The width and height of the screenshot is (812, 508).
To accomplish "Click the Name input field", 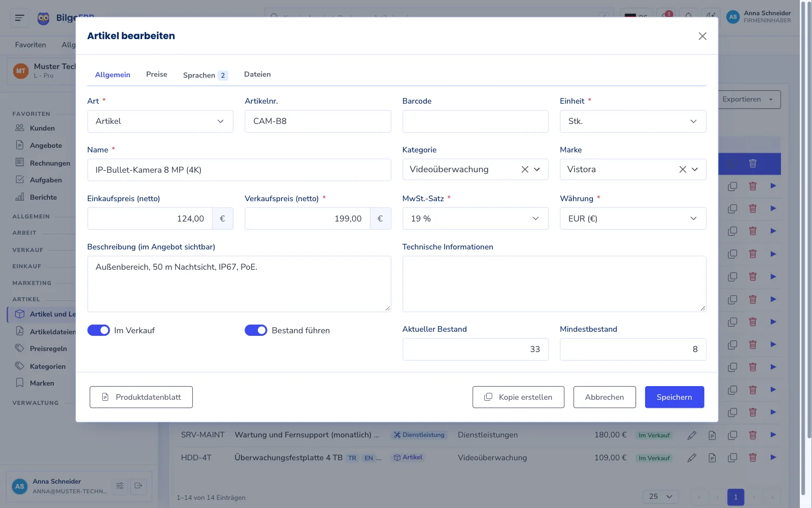I will [239, 170].
